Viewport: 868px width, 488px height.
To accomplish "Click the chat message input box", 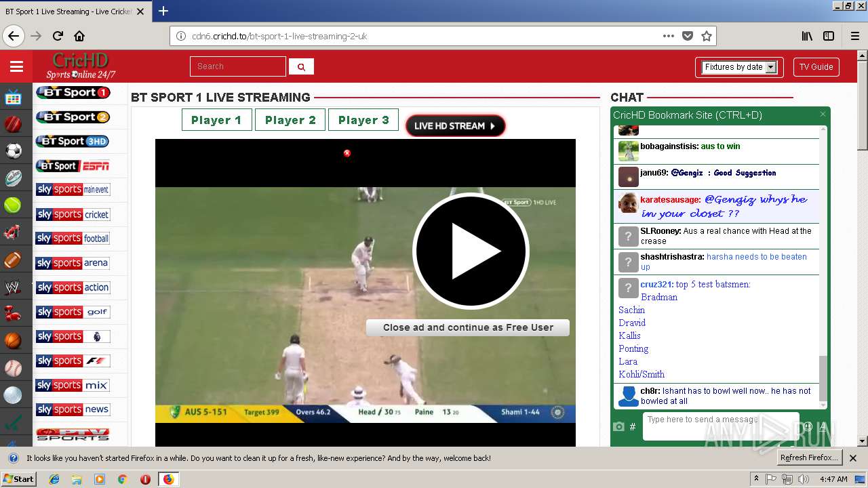I will 721,426.
